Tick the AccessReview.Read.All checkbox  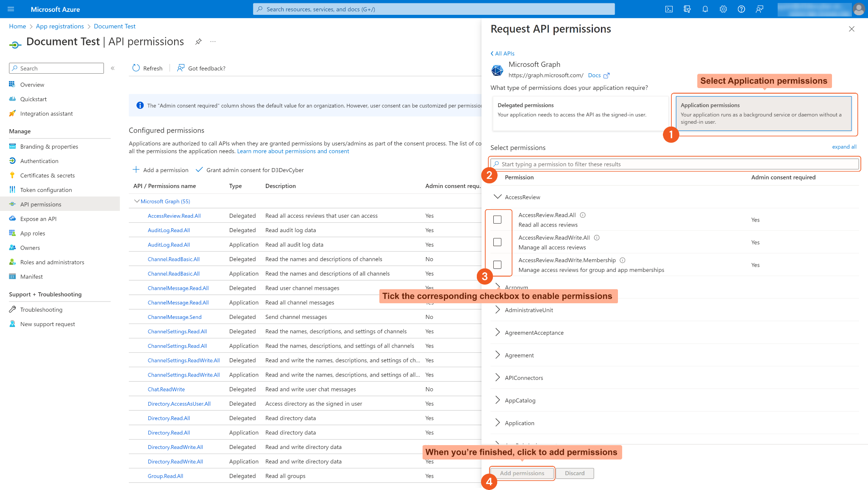(x=497, y=220)
